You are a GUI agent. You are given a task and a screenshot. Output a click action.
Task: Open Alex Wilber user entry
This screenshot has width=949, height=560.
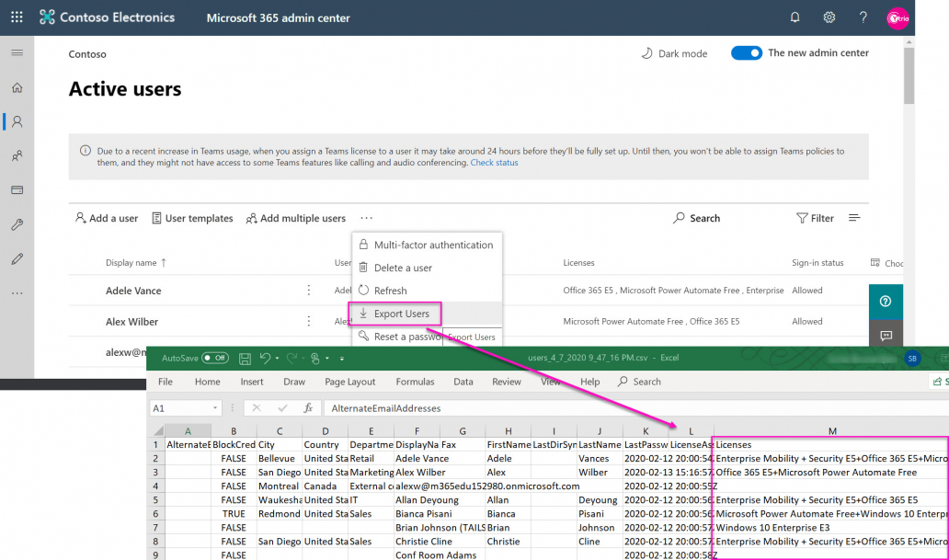(x=131, y=322)
